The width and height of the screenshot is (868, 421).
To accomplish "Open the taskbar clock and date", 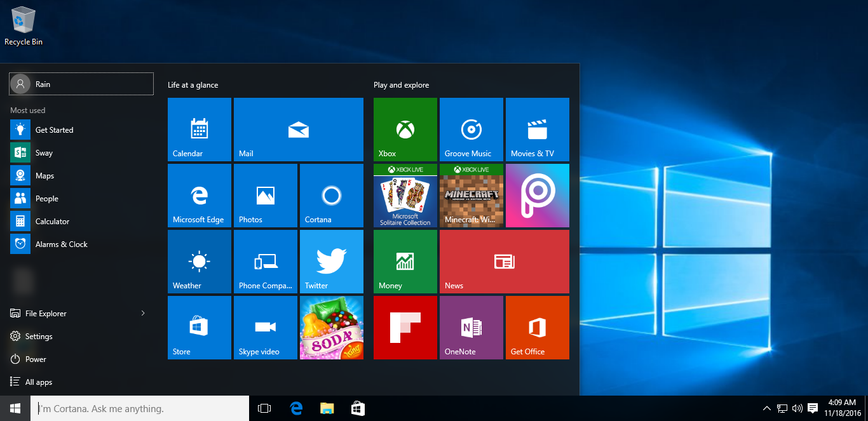I will click(842, 408).
